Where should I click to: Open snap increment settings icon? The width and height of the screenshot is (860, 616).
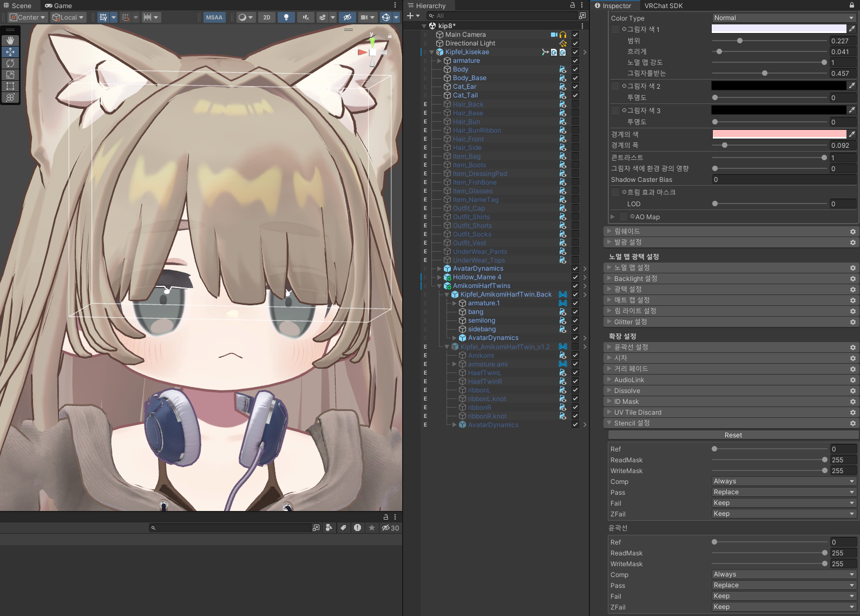pos(147,17)
